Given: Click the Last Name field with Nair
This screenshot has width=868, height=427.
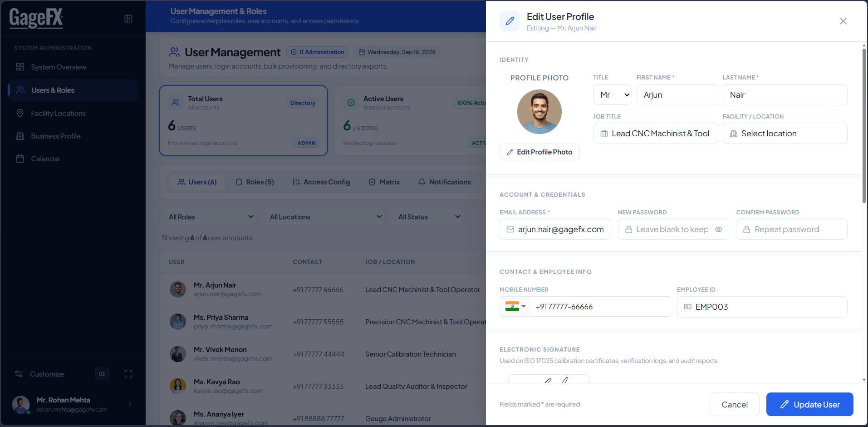Looking at the screenshot, I should click(785, 95).
